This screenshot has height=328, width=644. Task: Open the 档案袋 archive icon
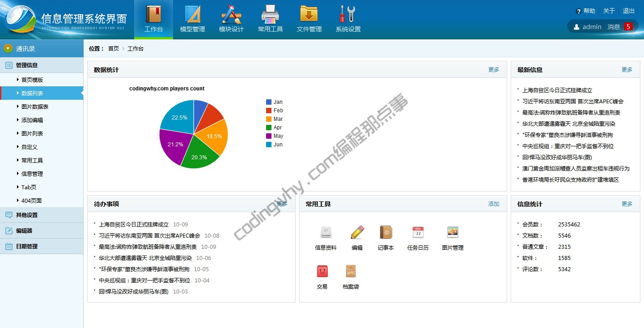pos(351,271)
